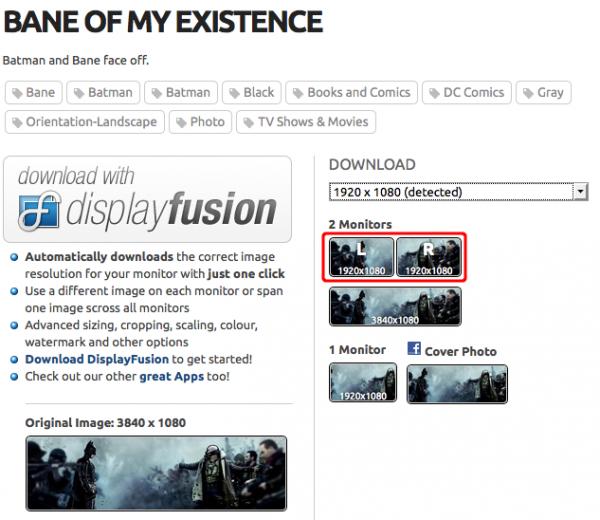Click the Facebook Cover Photo thumbnail
The width and height of the screenshot is (600, 520).
pos(457,384)
